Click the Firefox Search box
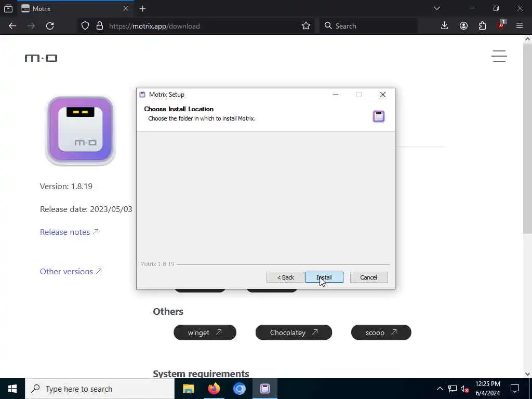Viewport: 532px width, 399px height. click(368, 26)
